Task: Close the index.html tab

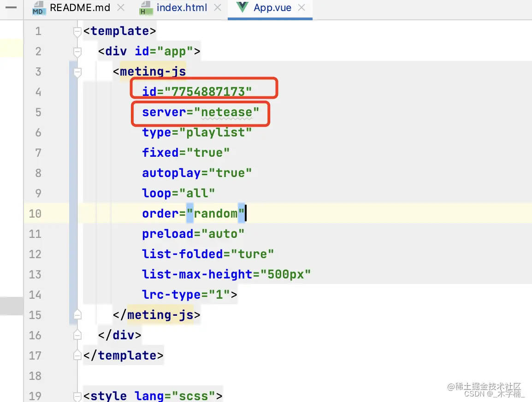Action: point(218,7)
